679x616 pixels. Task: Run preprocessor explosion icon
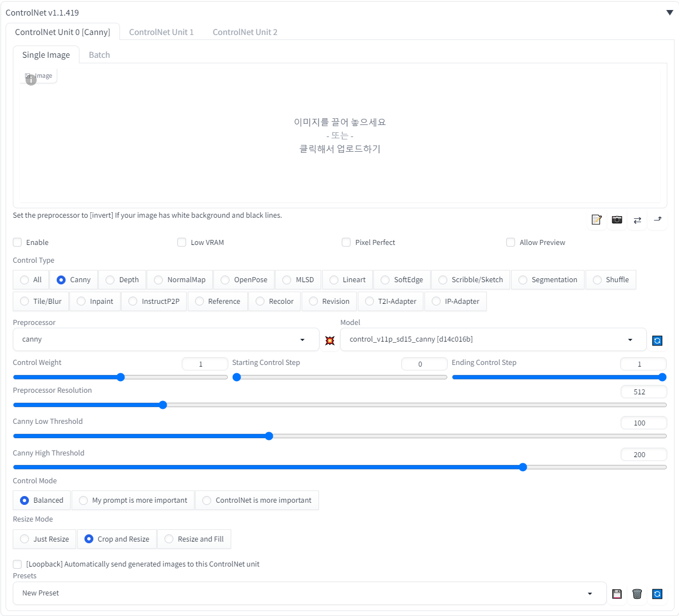coord(329,340)
